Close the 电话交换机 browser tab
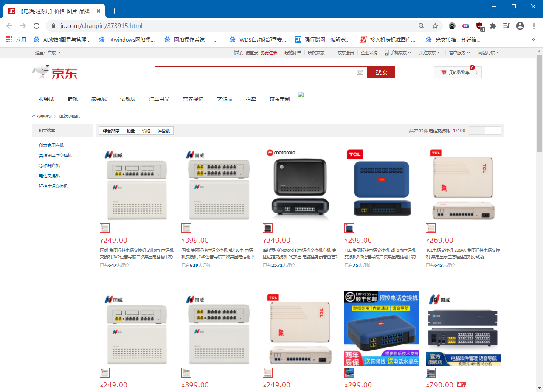Image resolution: width=543 pixels, height=392 pixels. (98, 11)
